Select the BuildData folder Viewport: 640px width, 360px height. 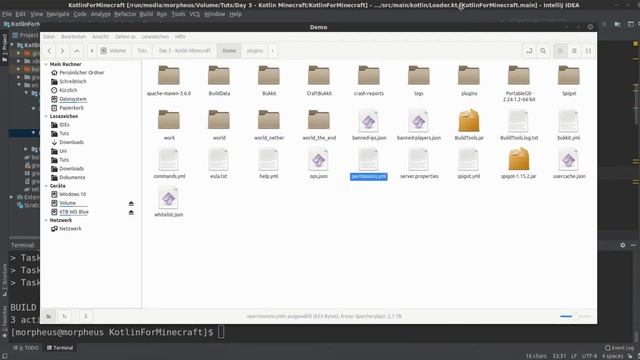pyautogui.click(x=219, y=80)
